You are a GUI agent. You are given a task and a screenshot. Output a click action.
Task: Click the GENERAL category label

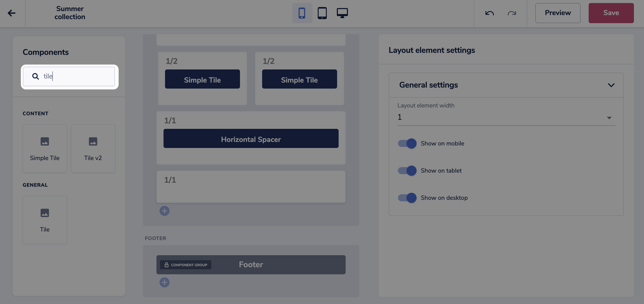pos(35,185)
